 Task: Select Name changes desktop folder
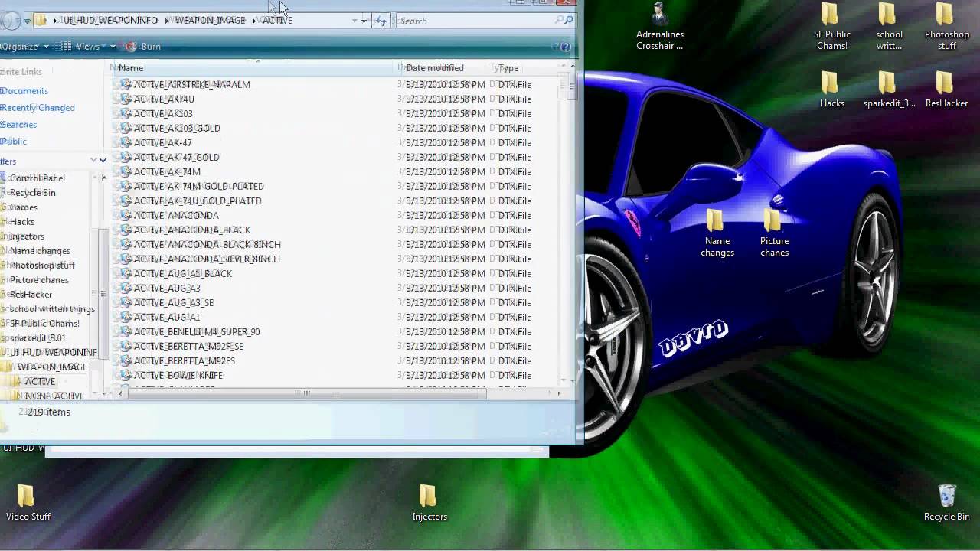tap(717, 233)
